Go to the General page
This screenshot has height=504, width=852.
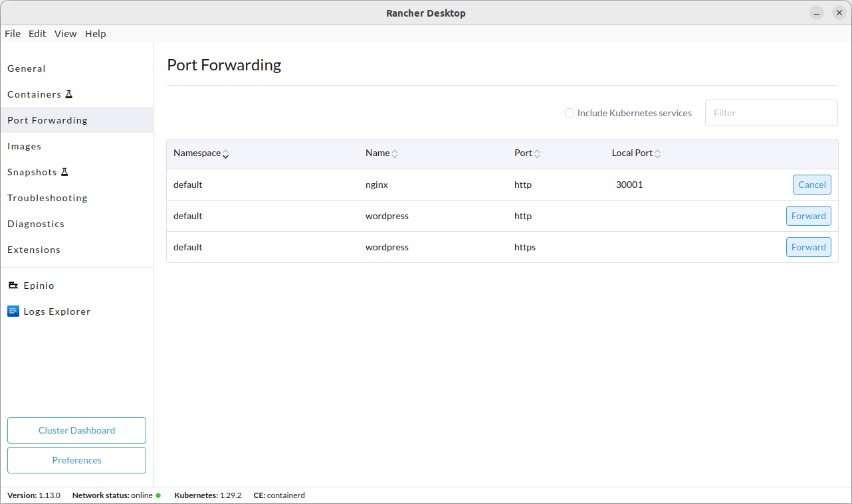coord(76,68)
